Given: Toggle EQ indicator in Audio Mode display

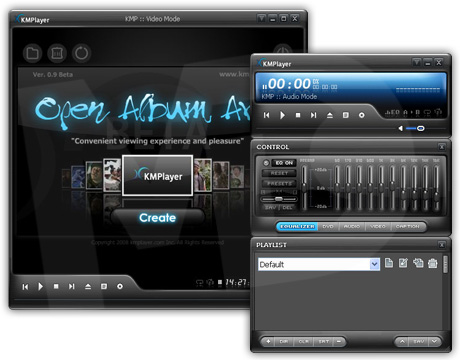Looking at the screenshot, I should click(392, 113).
